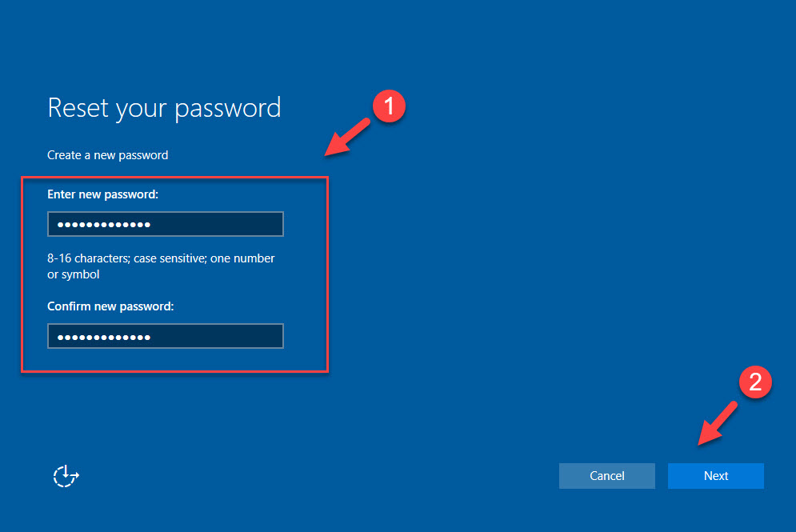Screen dimensions: 796x532
Task: Click empty area right of the confirm password dots
Action: tap(216, 336)
